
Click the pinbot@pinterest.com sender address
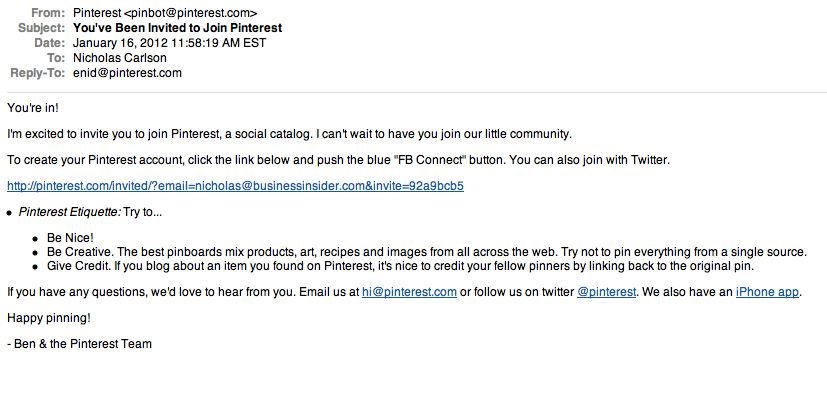pos(191,13)
